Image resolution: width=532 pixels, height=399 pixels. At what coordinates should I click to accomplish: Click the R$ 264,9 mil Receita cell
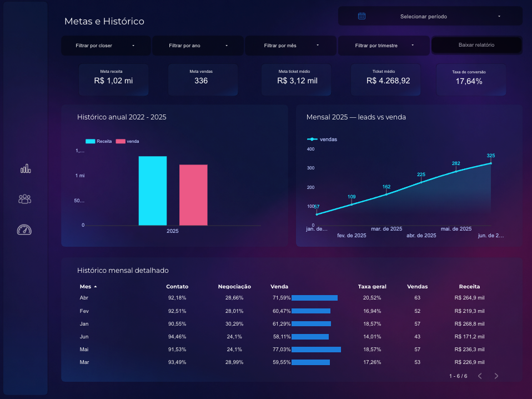pos(470,298)
